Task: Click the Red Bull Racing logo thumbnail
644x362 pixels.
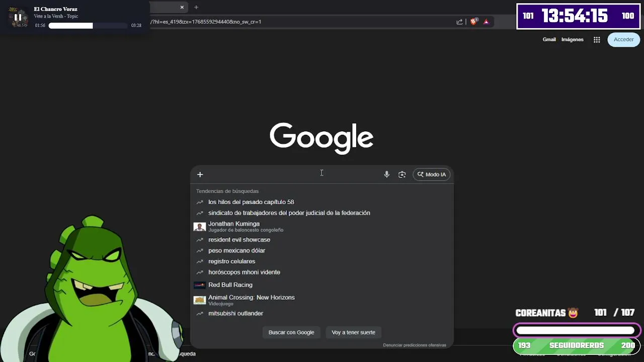Action: click(200, 285)
